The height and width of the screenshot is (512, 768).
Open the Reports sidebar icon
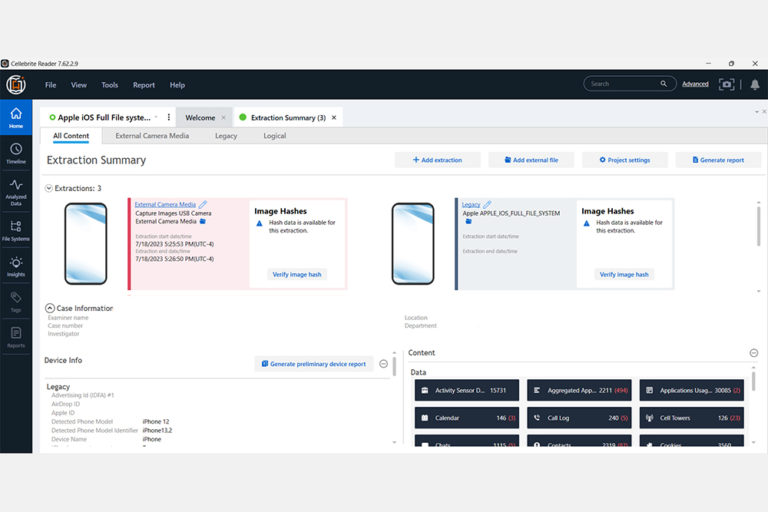[16, 336]
